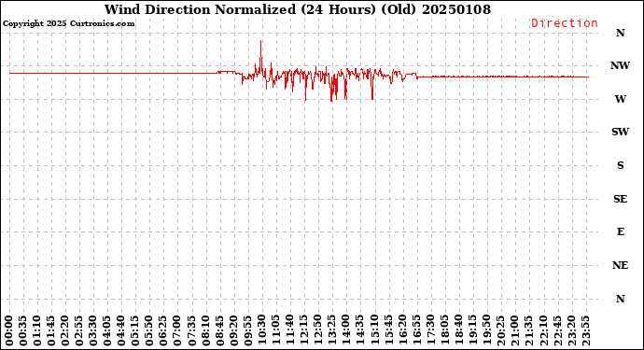The image size is (644, 350).
Task: Click the '12:15' time axis label
Action: click(303, 331)
